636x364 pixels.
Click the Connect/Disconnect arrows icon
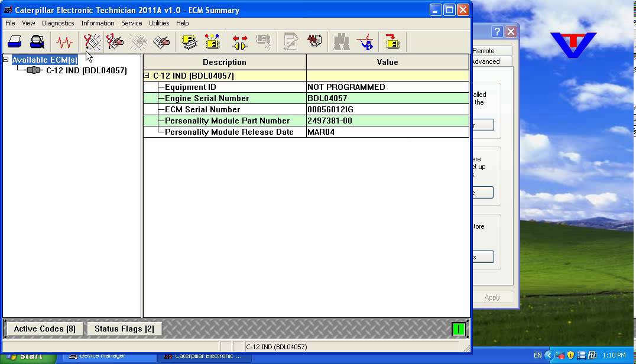[x=240, y=42]
